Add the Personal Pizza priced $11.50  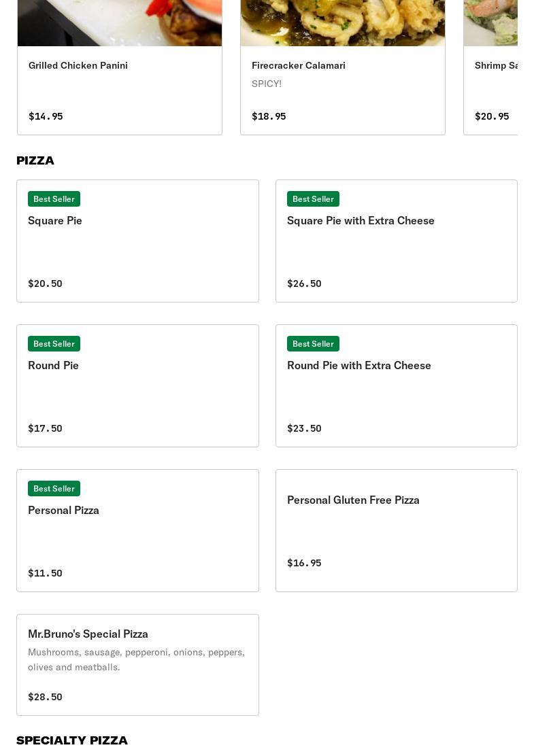tap(63, 510)
